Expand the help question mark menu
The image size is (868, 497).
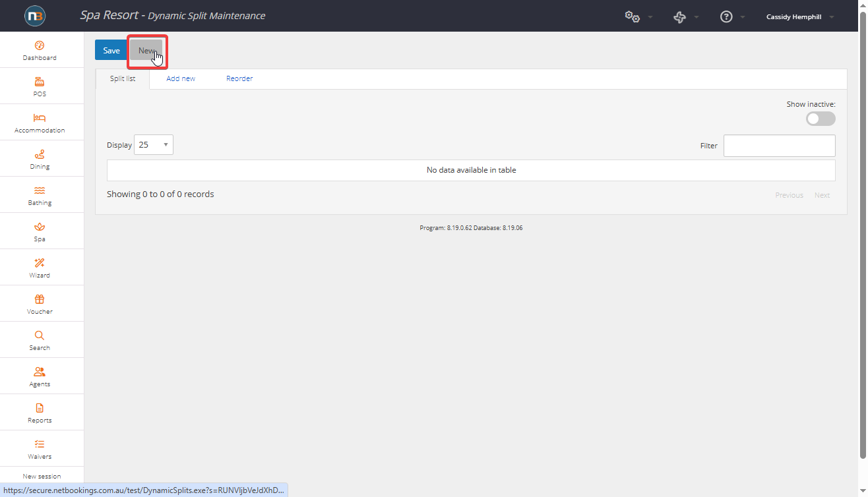pos(731,17)
